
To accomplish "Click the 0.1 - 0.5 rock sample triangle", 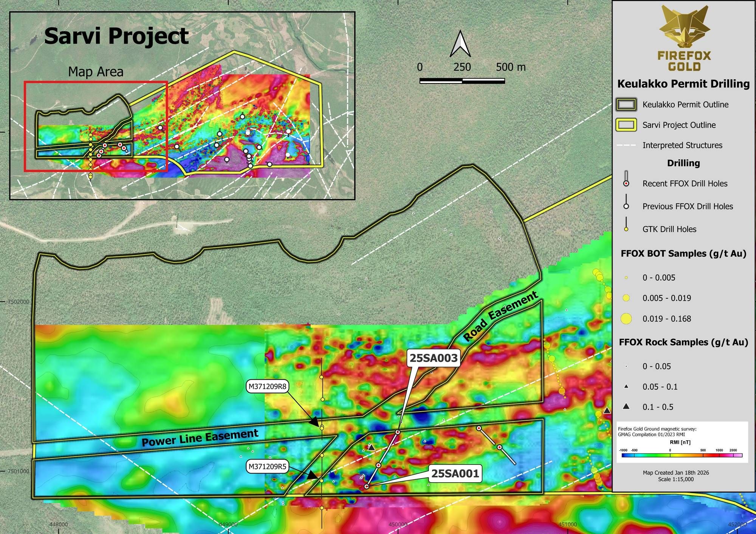I will coord(626,406).
